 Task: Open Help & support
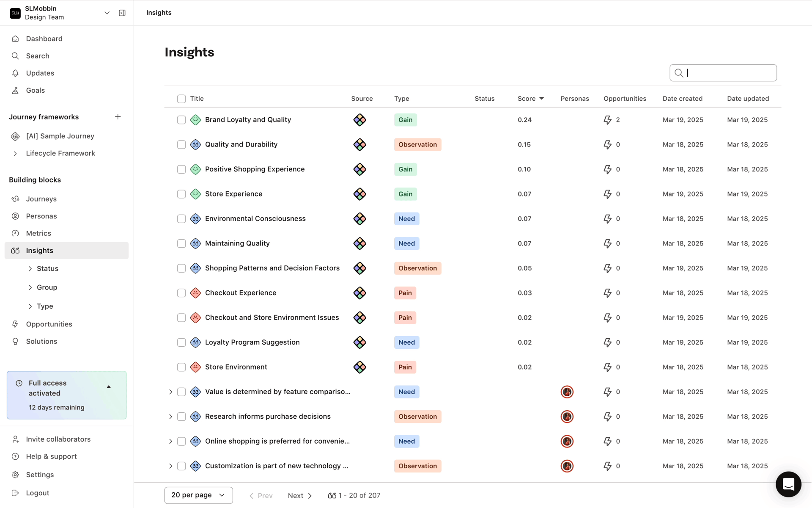[51, 456]
